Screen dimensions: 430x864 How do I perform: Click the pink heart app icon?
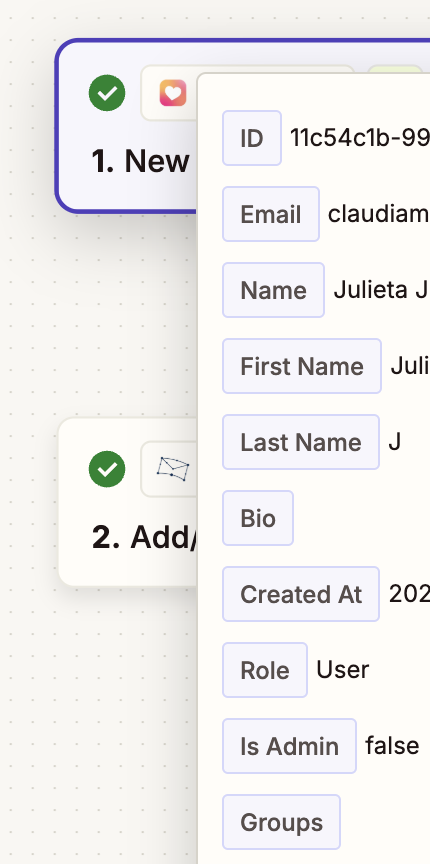coord(173,93)
